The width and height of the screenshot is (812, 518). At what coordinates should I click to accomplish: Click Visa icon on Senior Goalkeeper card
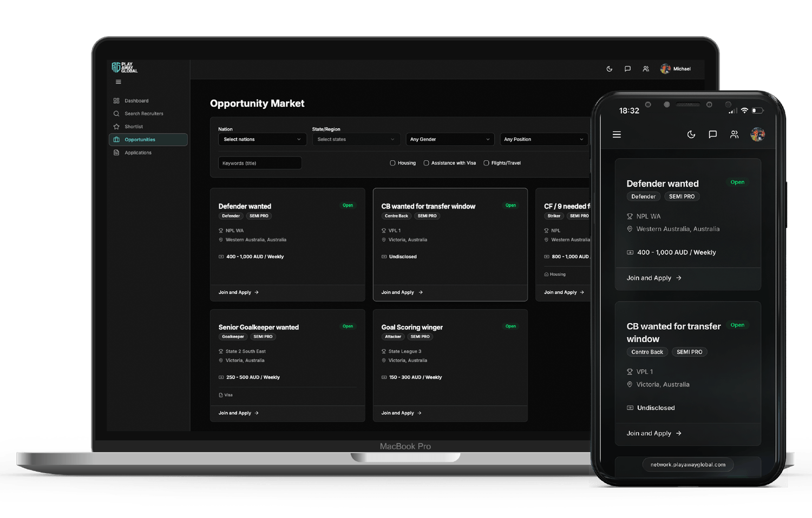(221, 395)
